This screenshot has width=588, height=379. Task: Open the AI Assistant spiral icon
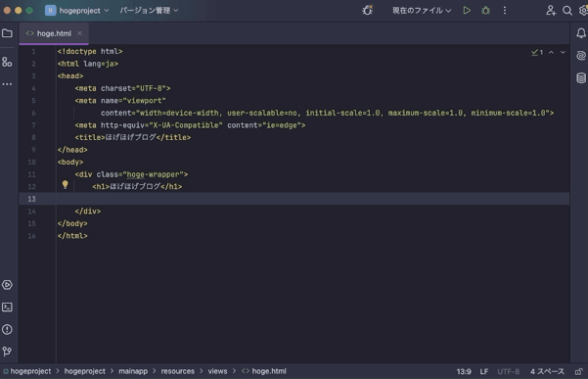(581, 56)
